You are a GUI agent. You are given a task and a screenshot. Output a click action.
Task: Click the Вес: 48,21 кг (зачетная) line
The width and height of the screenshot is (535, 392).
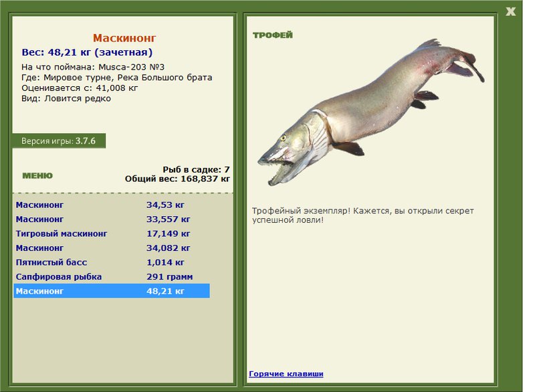[x=87, y=52]
